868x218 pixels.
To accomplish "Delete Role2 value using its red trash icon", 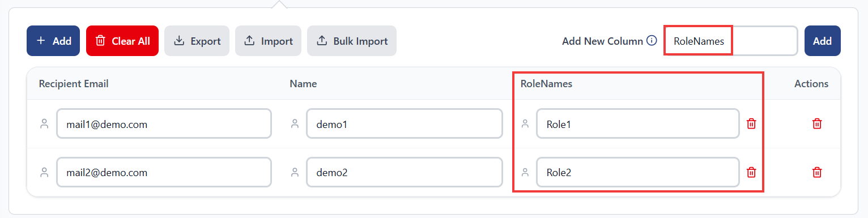I will pyautogui.click(x=751, y=172).
